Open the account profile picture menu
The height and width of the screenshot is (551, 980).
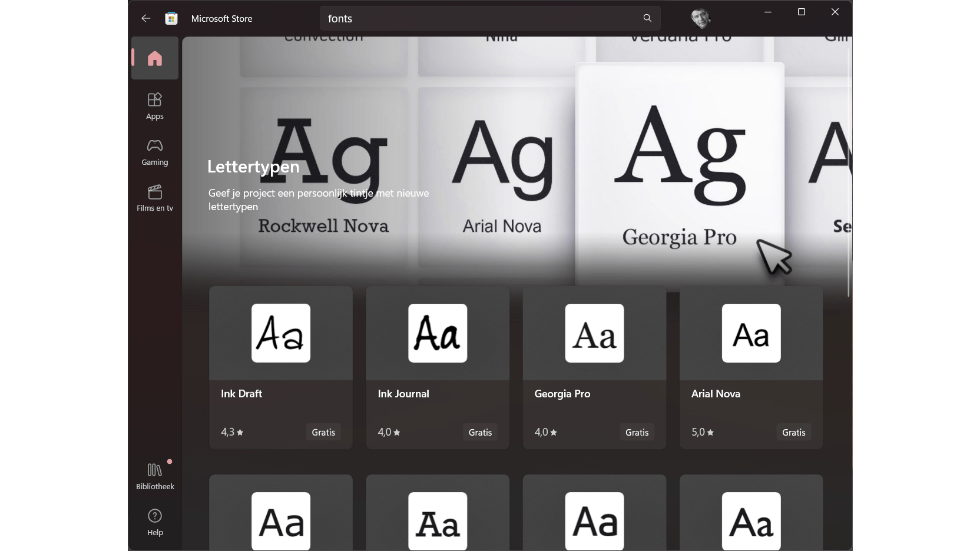[x=701, y=18]
